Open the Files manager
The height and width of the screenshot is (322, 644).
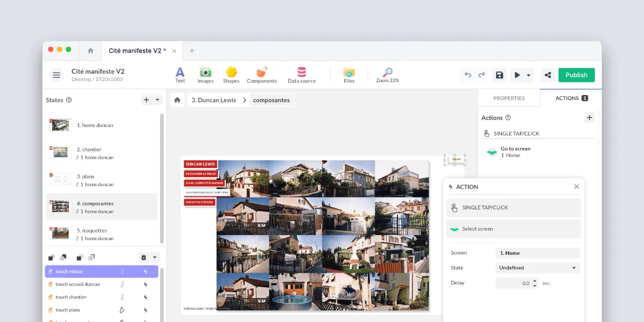tap(349, 75)
